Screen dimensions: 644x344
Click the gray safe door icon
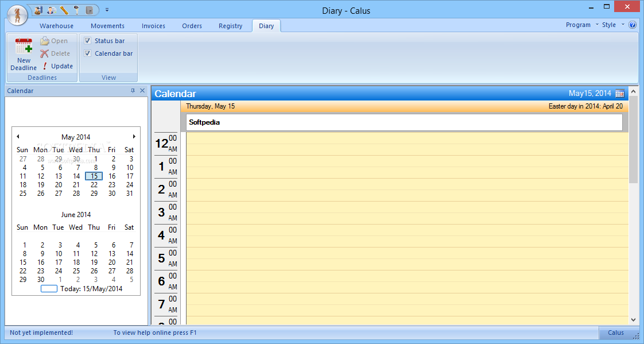pos(89,10)
